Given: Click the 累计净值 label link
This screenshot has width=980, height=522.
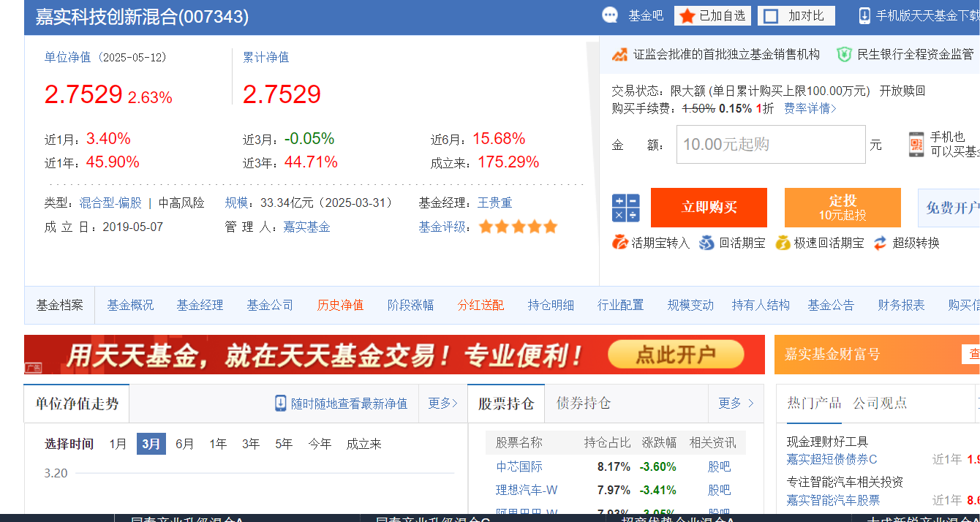Looking at the screenshot, I should tap(266, 57).
